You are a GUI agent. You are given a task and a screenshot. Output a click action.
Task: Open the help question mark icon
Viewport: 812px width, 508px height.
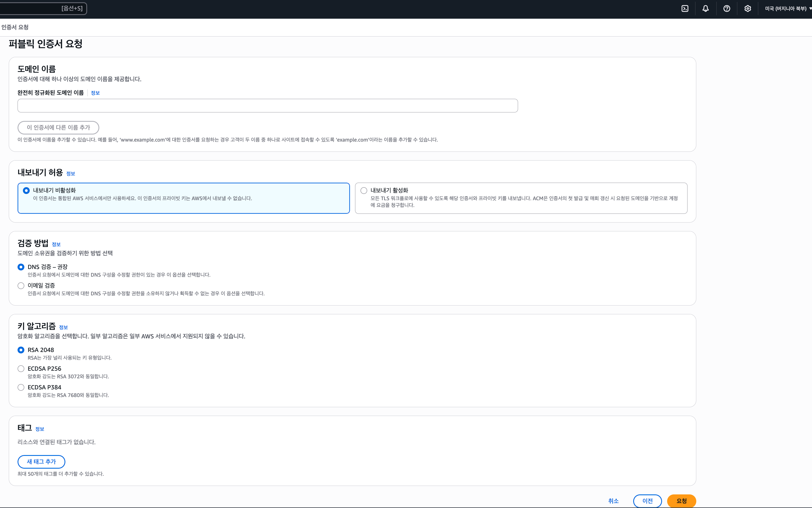[x=726, y=9]
